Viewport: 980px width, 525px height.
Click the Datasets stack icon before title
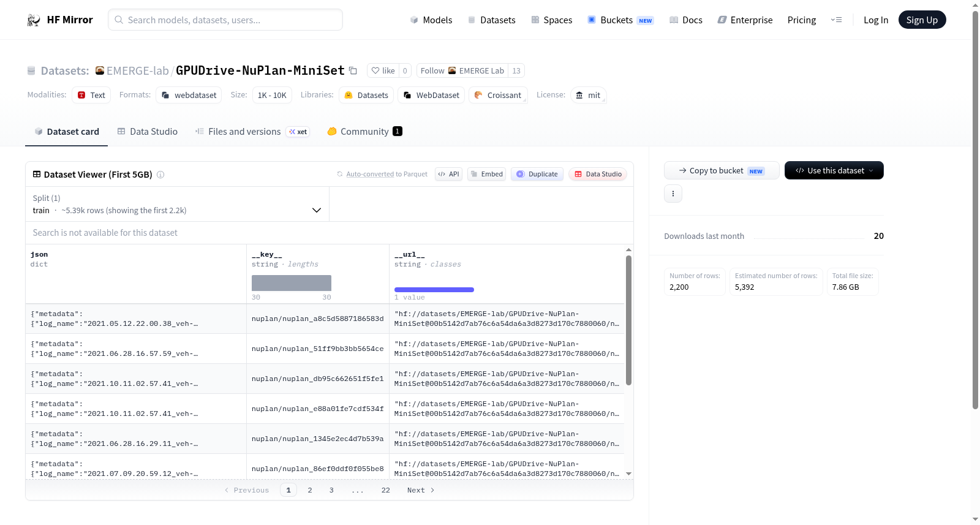point(31,71)
